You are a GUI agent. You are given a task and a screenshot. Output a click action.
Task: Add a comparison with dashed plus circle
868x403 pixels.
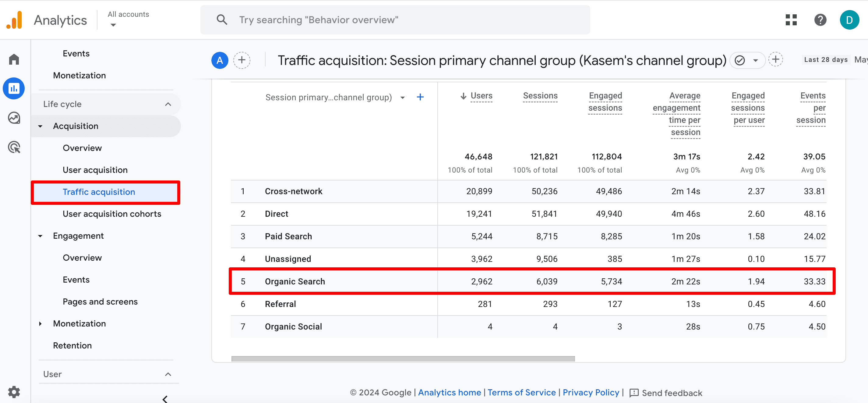242,60
